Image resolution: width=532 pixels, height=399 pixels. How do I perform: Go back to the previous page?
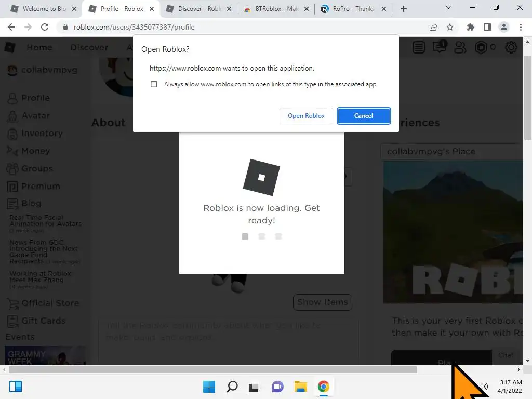coord(11,27)
